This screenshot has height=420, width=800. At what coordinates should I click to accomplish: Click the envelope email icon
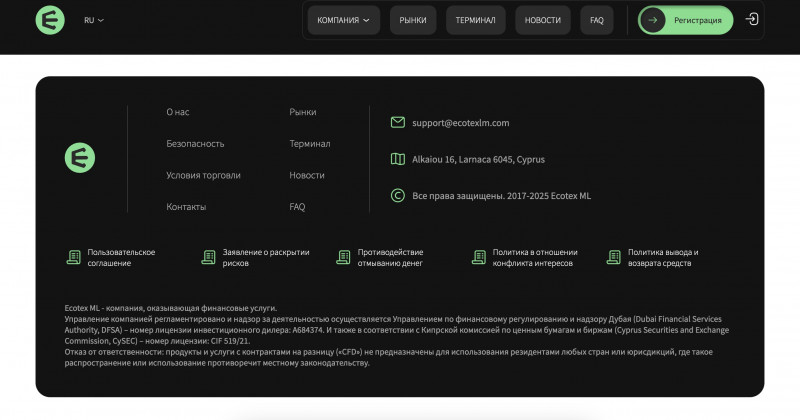tap(398, 122)
